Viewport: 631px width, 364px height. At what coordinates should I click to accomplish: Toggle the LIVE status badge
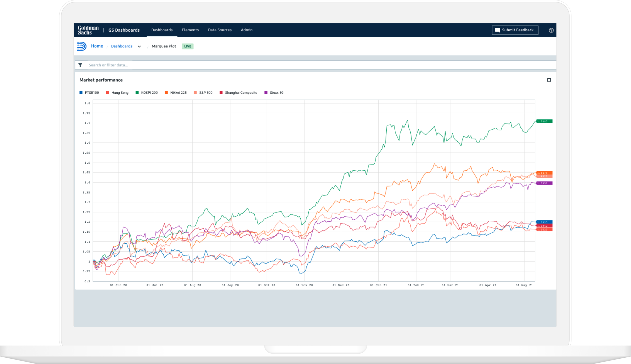(x=188, y=46)
